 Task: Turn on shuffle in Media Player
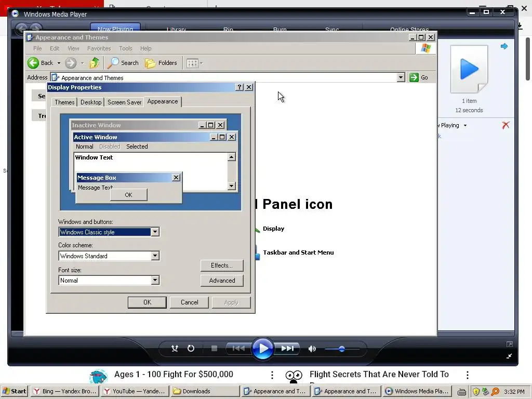point(175,349)
